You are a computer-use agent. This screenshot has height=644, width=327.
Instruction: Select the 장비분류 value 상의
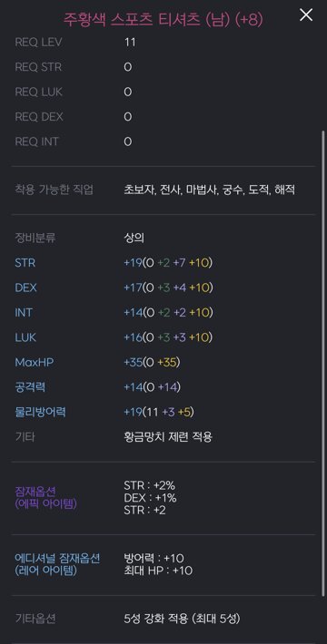tap(134, 239)
